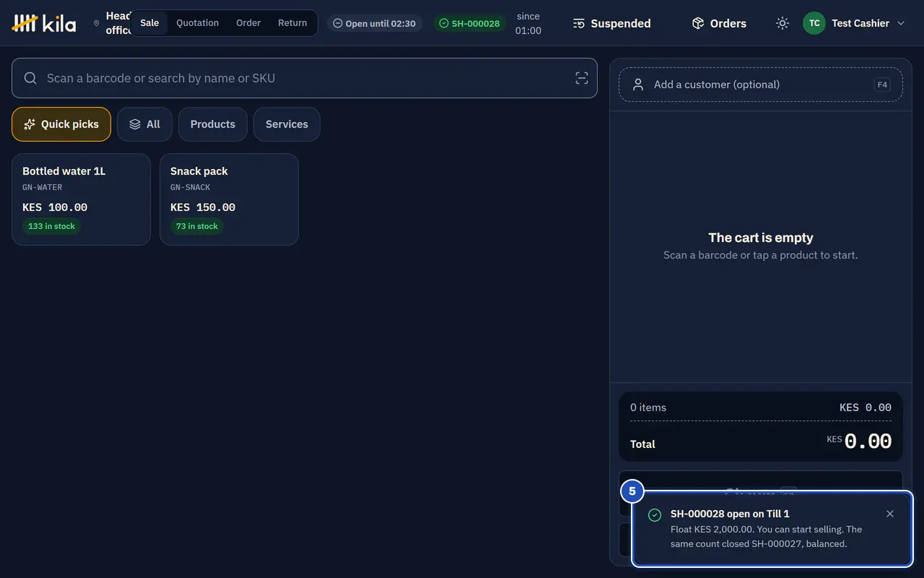Filter by Products
The width and height of the screenshot is (924, 578).
pos(213,124)
